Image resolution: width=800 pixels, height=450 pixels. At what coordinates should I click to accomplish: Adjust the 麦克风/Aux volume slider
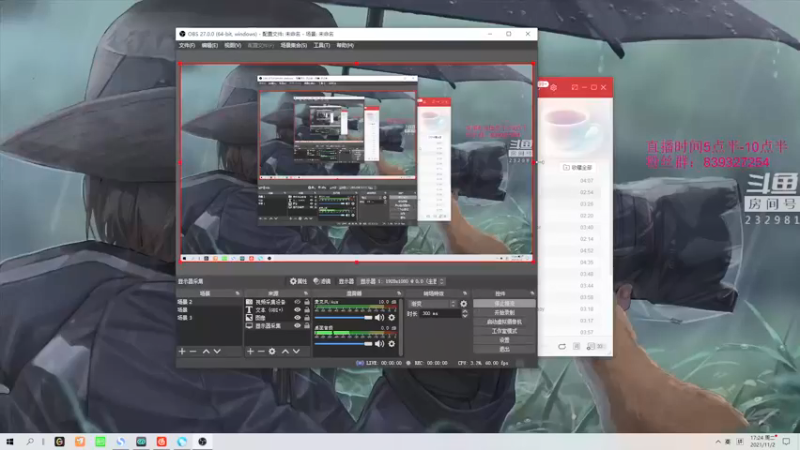pos(343,317)
